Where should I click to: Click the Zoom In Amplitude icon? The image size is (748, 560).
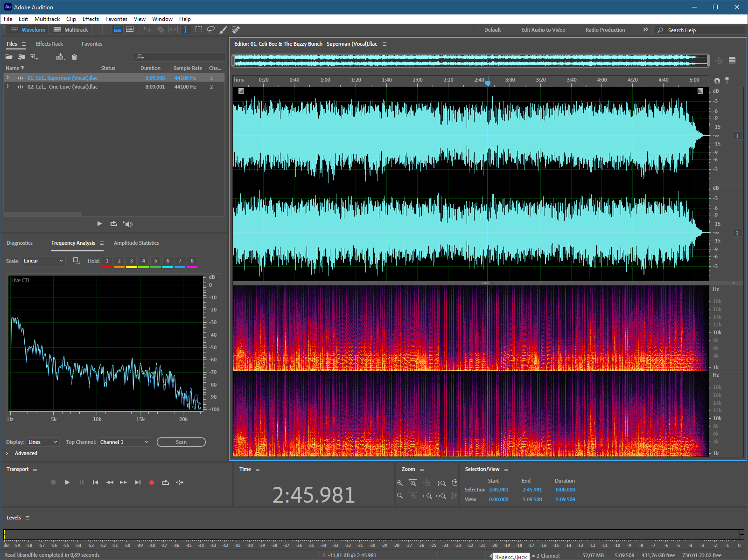400,483
